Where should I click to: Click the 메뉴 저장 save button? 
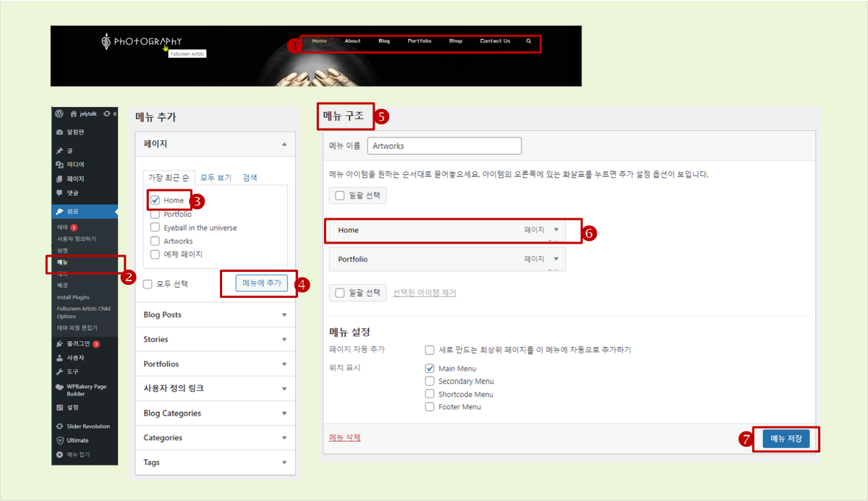(786, 439)
